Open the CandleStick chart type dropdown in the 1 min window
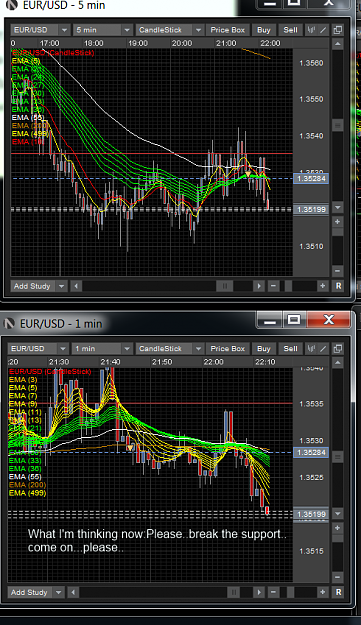This screenshot has width=361, height=625. point(170,349)
